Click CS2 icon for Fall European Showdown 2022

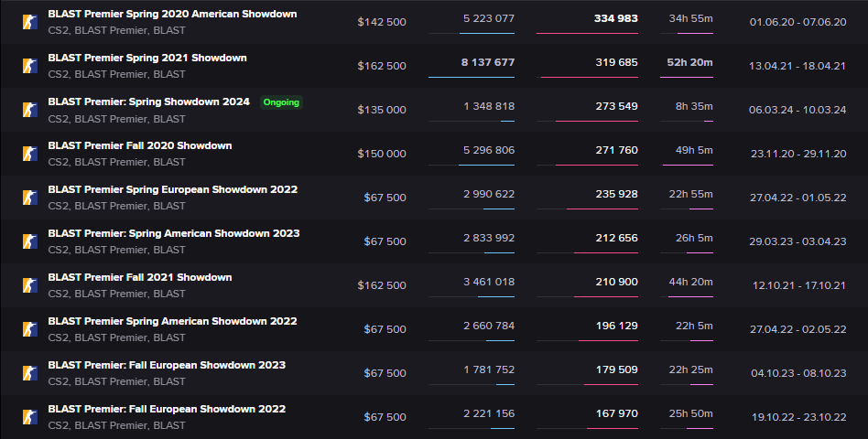[x=30, y=417]
